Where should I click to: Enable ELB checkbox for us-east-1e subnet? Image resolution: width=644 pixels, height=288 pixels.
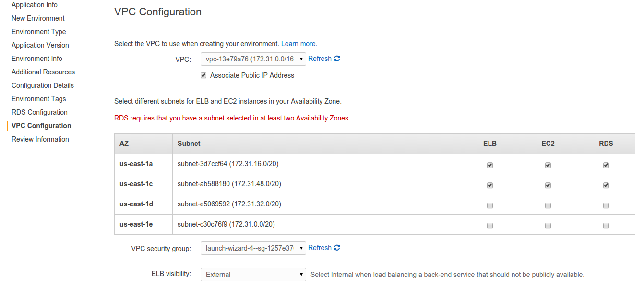point(489,225)
